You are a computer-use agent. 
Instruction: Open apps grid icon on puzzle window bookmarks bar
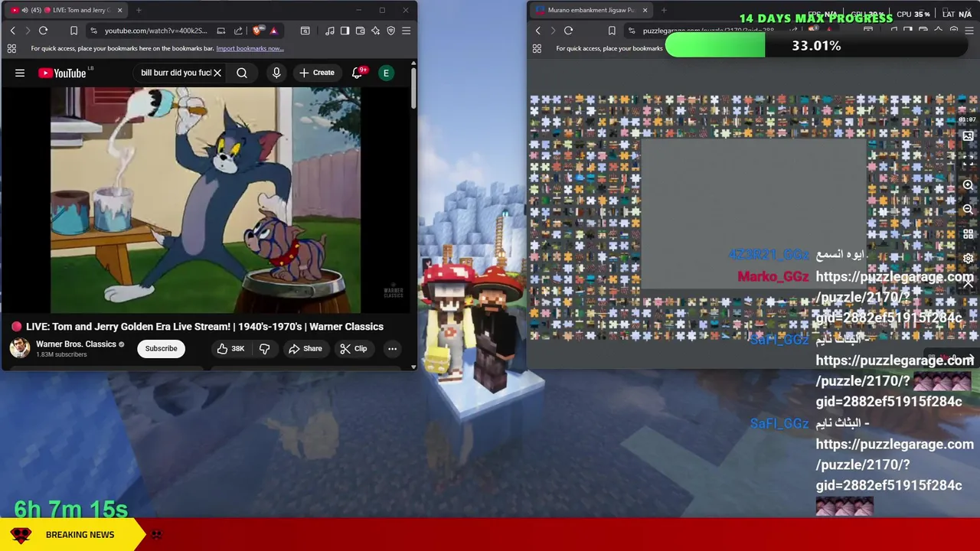[x=537, y=48]
